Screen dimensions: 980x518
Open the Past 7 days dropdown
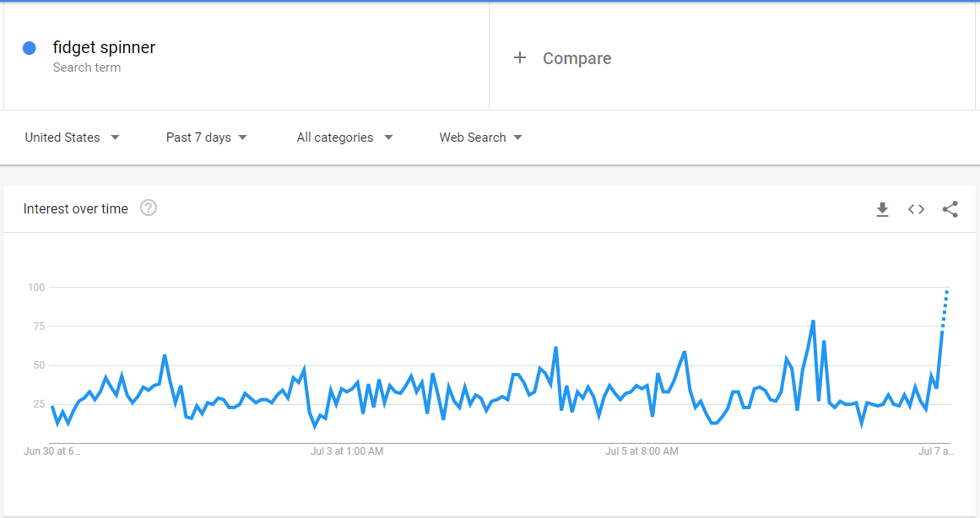coord(206,138)
